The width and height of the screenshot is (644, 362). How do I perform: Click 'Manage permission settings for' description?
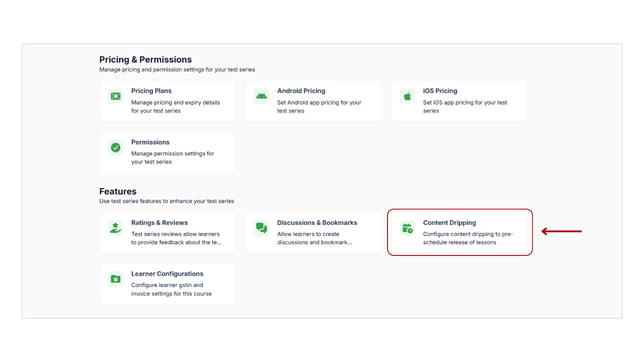pos(172,157)
